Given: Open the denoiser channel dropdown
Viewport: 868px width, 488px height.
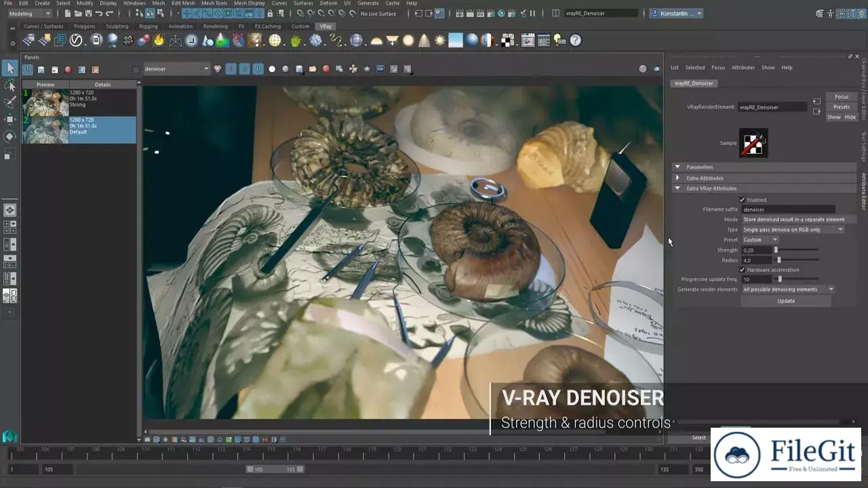Looking at the screenshot, I should tap(176, 68).
